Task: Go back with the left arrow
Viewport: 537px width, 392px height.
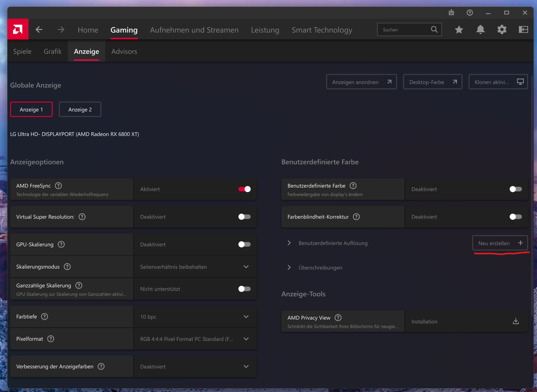Action: coord(39,29)
